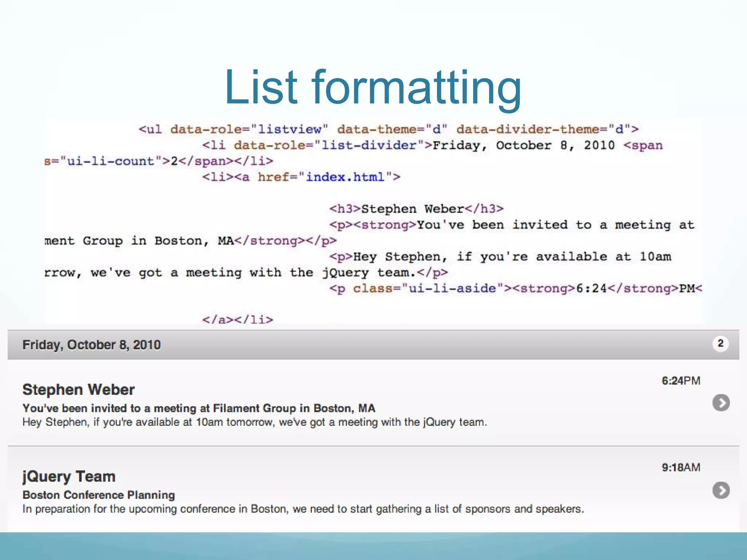Select the Friday, October 8, 2010 divider

coord(373,345)
